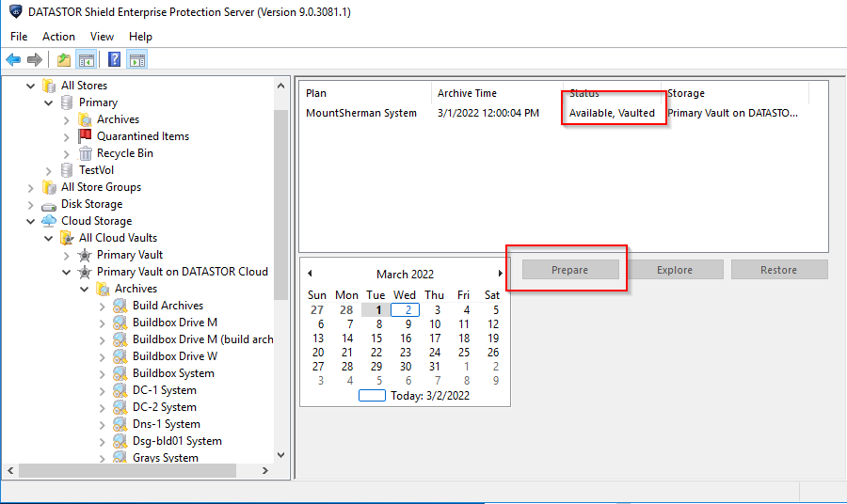Click the tree pane vertical scrollbar thumb

[280, 204]
